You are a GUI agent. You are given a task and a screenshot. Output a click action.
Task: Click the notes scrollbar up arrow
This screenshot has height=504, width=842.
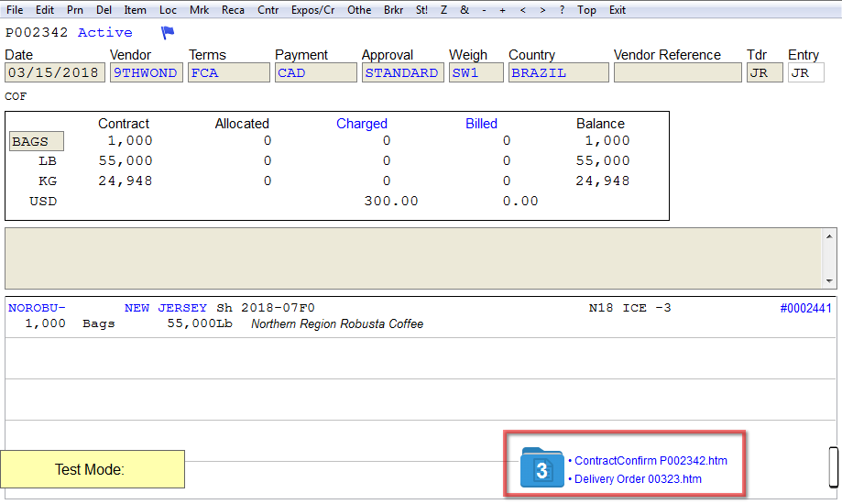click(x=829, y=236)
